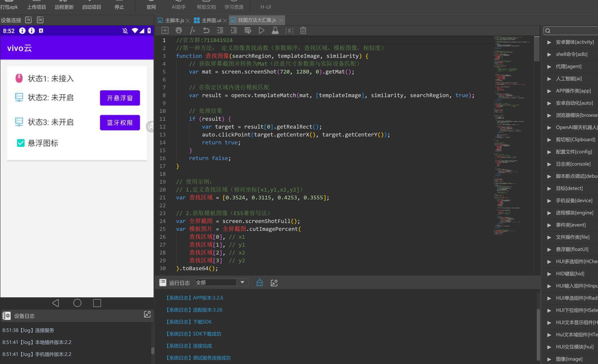Screen dimensions: 598x364
Task: Expand the 代理[agent] node
Action: (x=549, y=67)
